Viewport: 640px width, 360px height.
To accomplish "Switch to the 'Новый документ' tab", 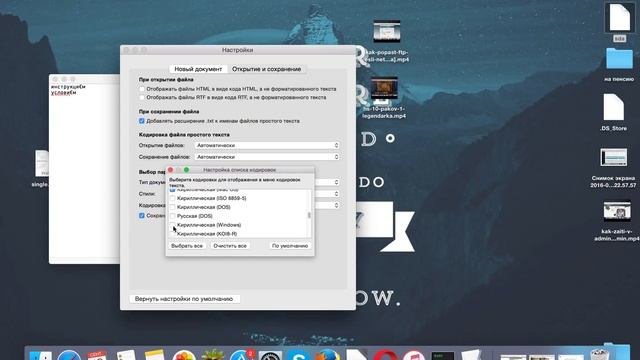I will click(198, 69).
